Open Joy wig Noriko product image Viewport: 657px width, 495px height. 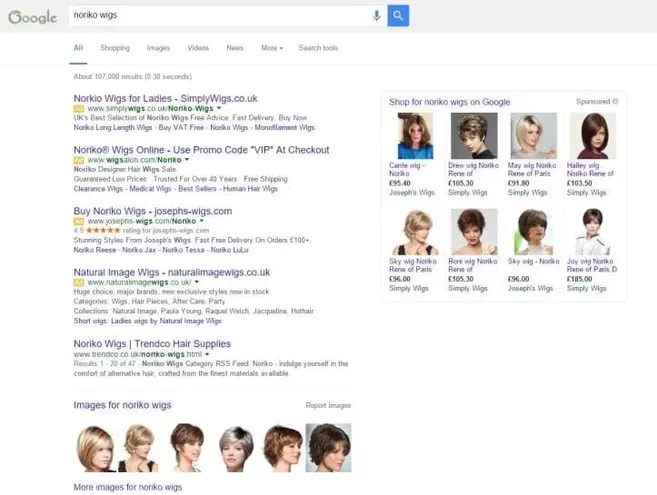592,232
